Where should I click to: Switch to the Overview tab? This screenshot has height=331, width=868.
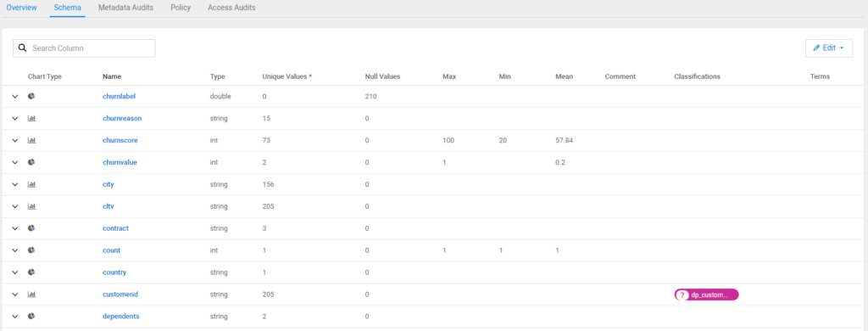pos(21,8)
